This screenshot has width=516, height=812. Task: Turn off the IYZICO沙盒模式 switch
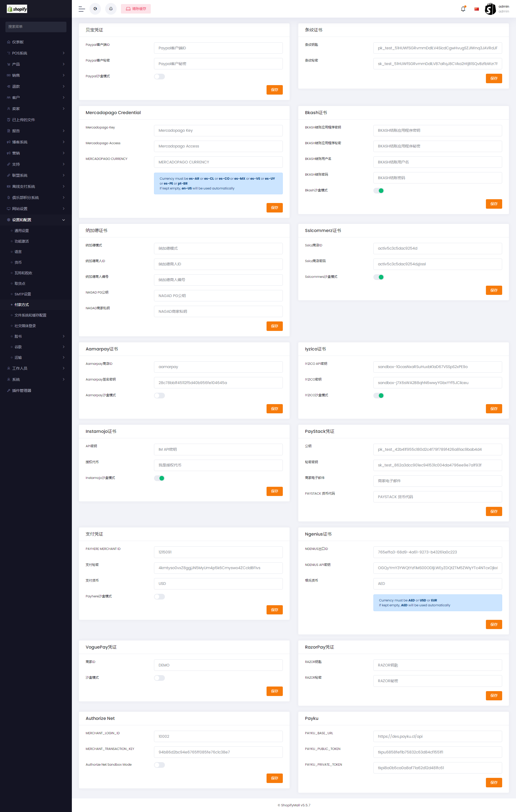click(x=379, y=395)
